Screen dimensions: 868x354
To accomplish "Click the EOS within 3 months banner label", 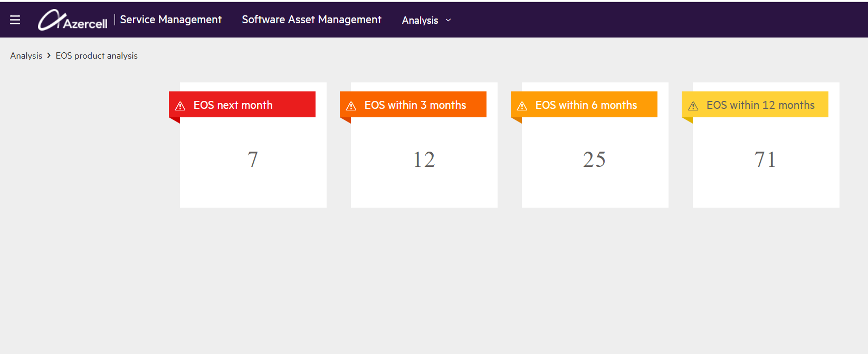I will click(x=415, y=105).
